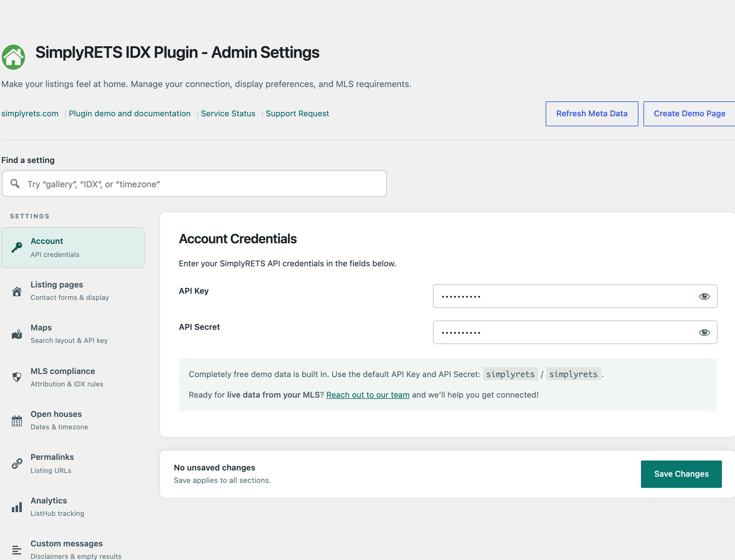Click the calendar icon beside Open houses

point(17,421)
